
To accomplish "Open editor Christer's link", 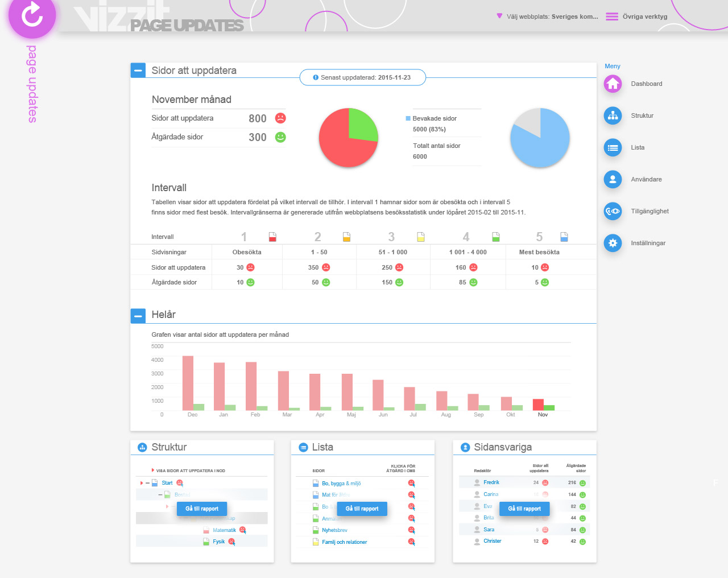I will pyautogui.click(x=493, y=541).
